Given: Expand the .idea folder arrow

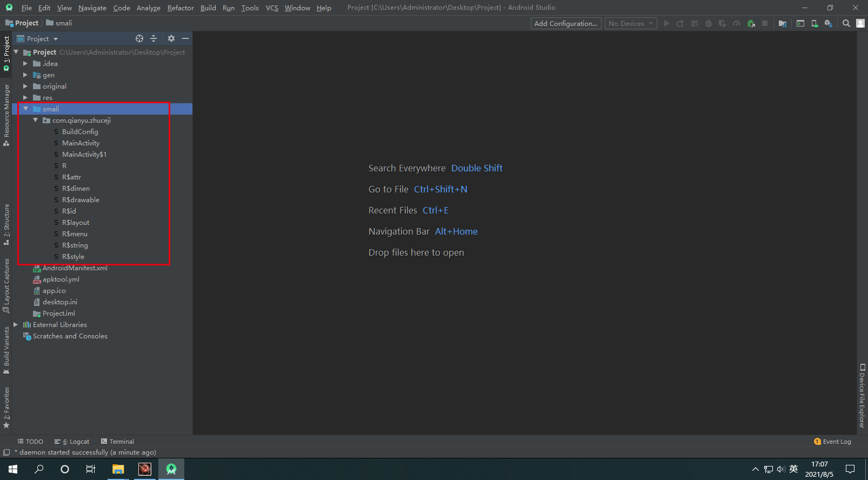Looking at the screenshot, I should [25, 63].
